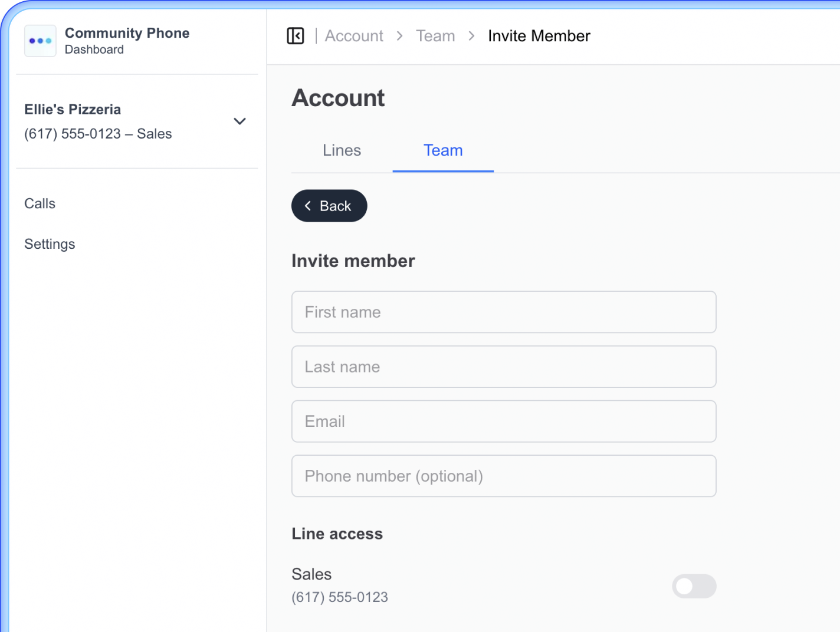This screenshot has width=840, height=632.
Task: Navigate to Team in the breadcrumb
Action: click(435, 36)
